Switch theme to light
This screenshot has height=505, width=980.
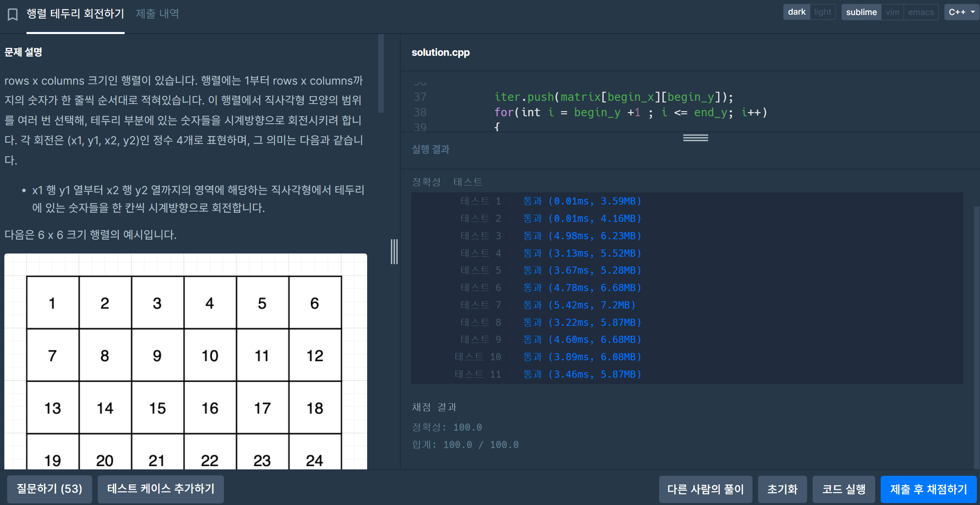pos(822,12)
